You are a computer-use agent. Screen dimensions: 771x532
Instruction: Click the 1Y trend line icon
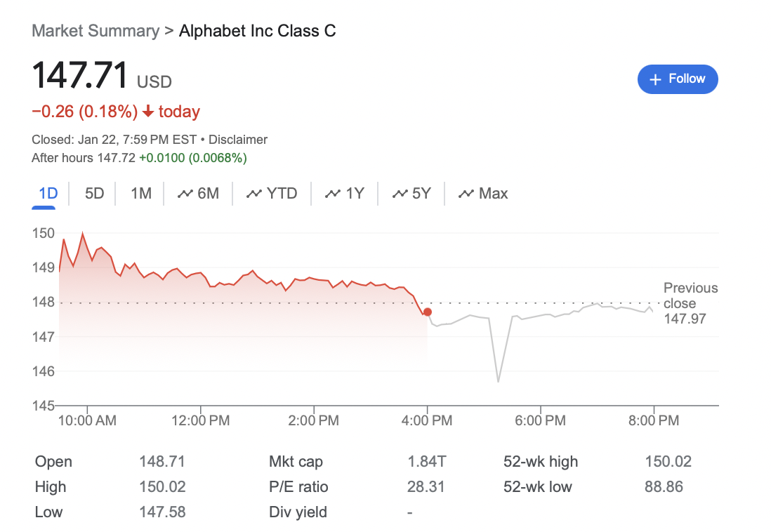coord(333,194)
